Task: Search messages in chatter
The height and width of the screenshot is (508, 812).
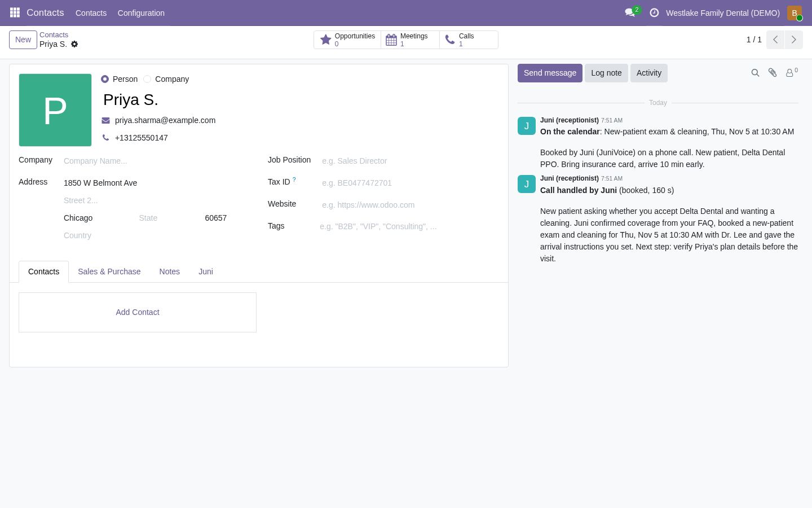Action: 755,73
